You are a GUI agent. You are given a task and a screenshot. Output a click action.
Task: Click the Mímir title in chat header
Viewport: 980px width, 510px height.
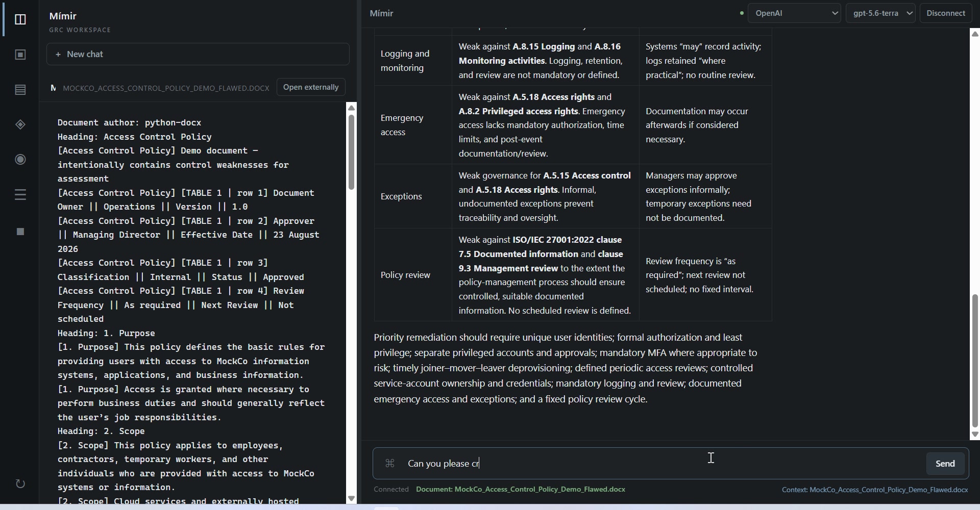[x=381, y=13]
